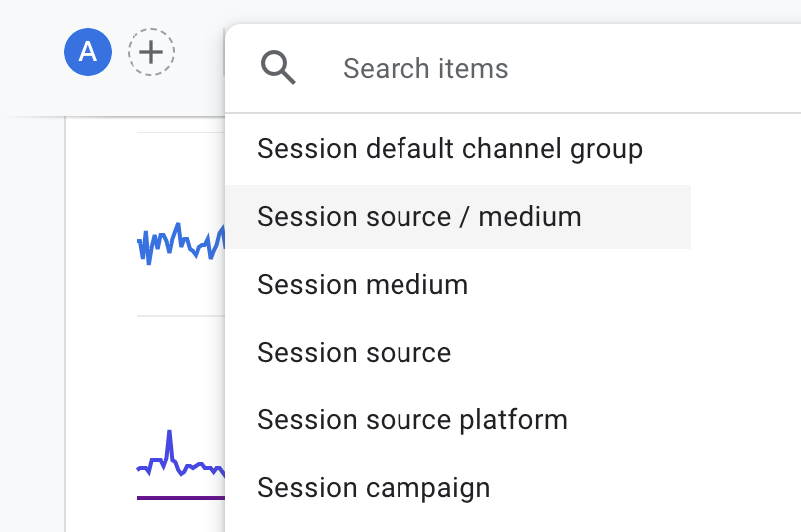Click the purple bar beneath the lower sparkline
Image resolution: width=801 pixels, height=532 pixels.
[x=181, y=498]
